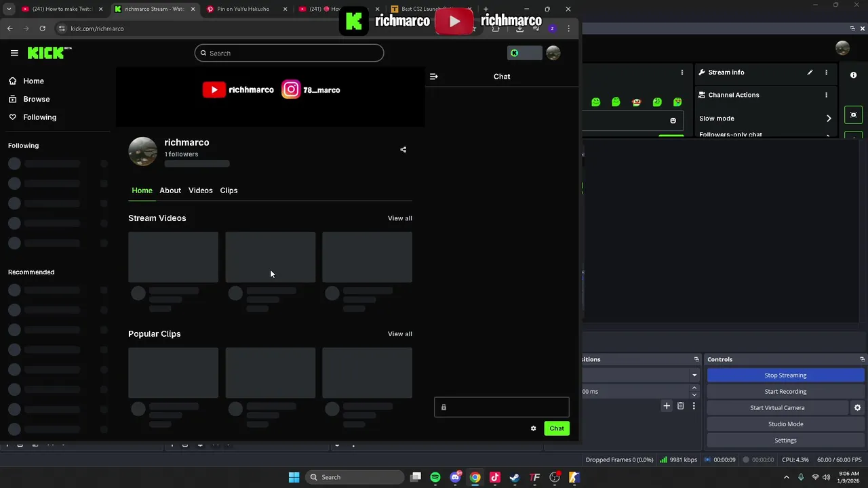Open Spotify from the taskbar
This screenshot has height=488, width=868.
(x=435, y=477)
